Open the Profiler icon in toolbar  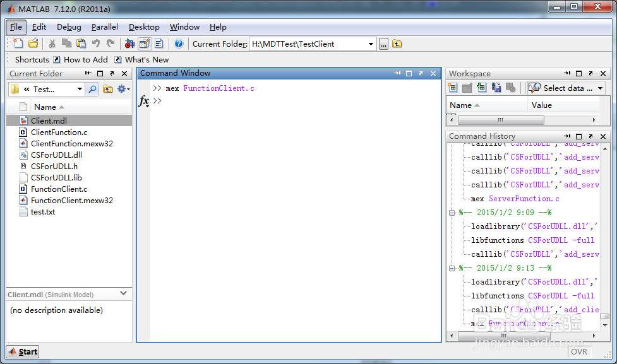coord(159,44)
